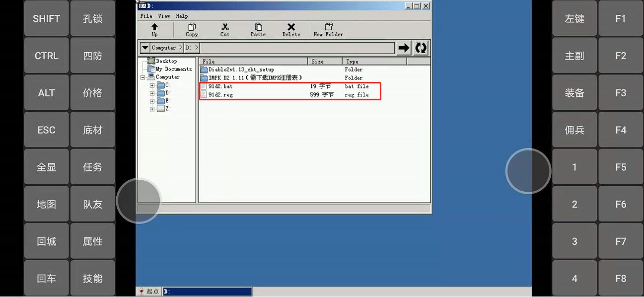
Task: Open the File menu
Action: (x=146, y=16)
